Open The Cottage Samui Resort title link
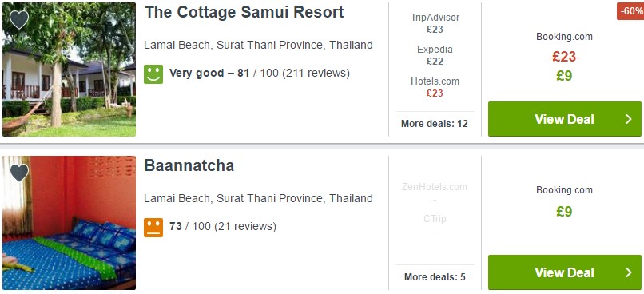The height and width of the screenshot is (294, 644). coord(244,12)
